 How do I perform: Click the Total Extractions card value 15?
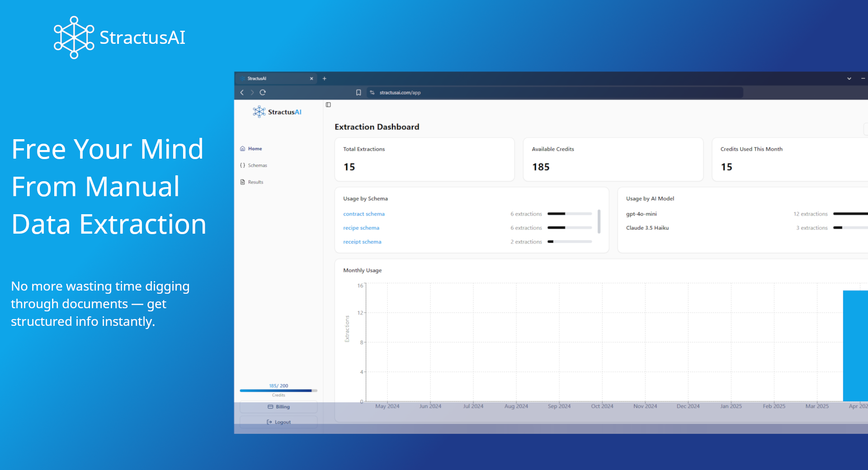point(349,167)
